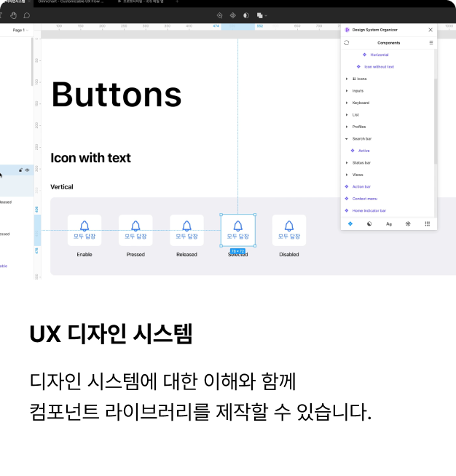Click the diamond icon beside Icon without text
This screenshot has width=456, height=476.
point(358,66)
